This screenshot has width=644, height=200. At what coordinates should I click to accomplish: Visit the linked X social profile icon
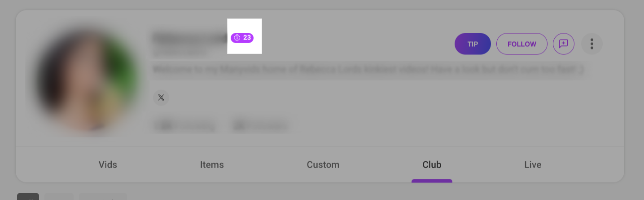(161, 98)
